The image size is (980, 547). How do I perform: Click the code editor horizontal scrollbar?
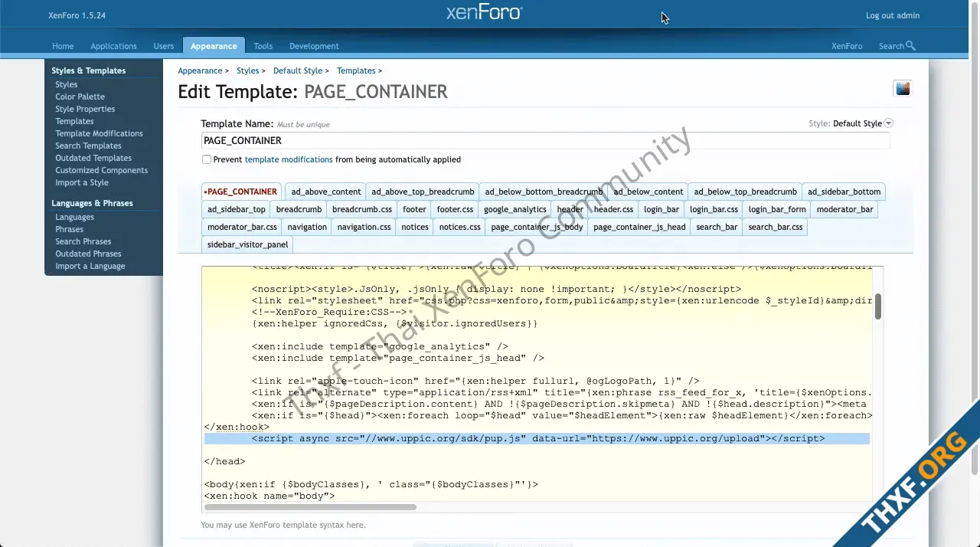pyautogui.click(x=310, y=507)
